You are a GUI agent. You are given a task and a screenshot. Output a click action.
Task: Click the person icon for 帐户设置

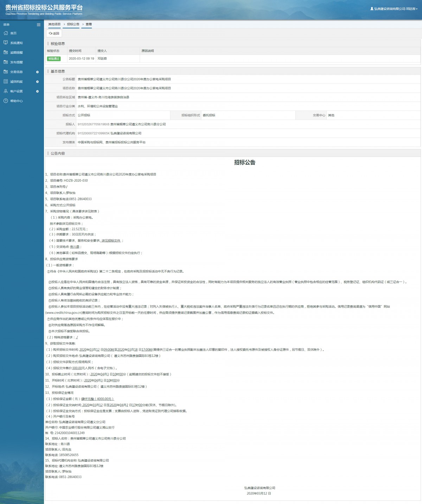(x=6, y=91)
